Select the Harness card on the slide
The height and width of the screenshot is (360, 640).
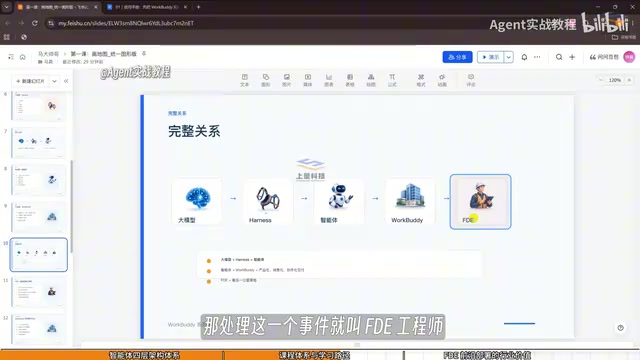[268, 202]
